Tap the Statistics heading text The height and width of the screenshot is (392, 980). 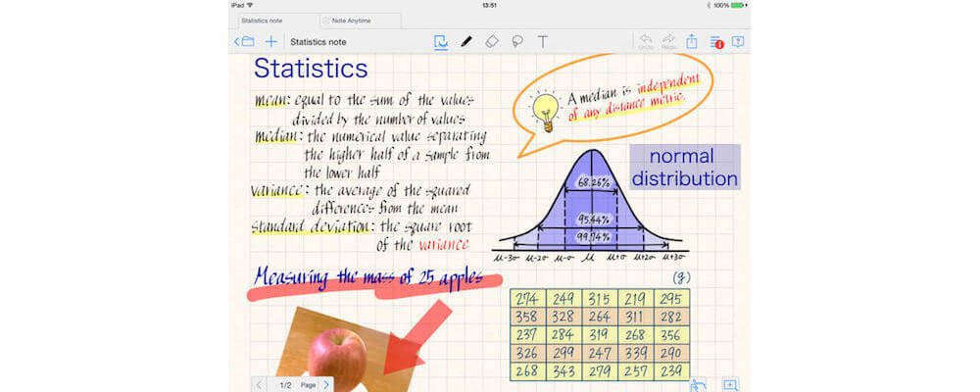(x=311, y=69)
